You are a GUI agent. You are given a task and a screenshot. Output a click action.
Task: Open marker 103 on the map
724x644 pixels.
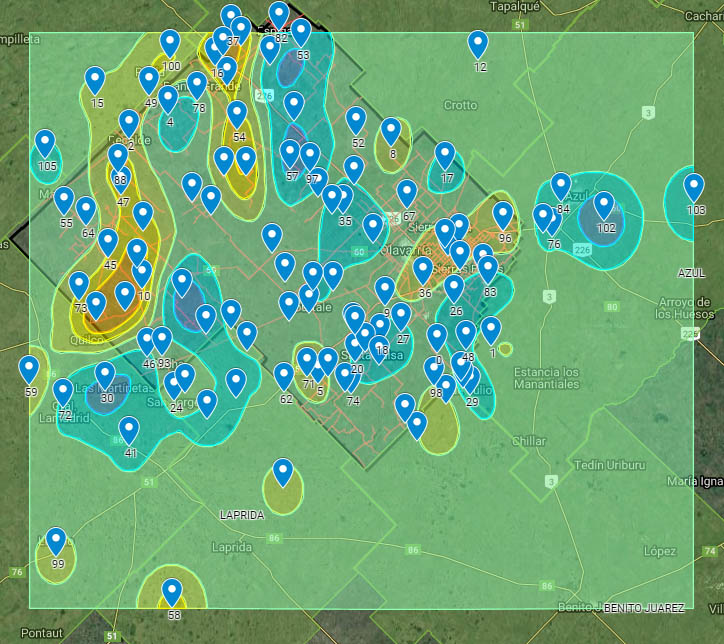click(x=694, y=188)
